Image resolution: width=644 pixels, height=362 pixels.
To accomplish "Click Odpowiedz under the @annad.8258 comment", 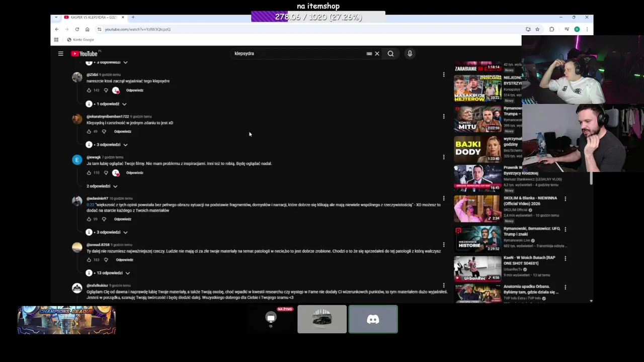I will (x=124, y=260).
